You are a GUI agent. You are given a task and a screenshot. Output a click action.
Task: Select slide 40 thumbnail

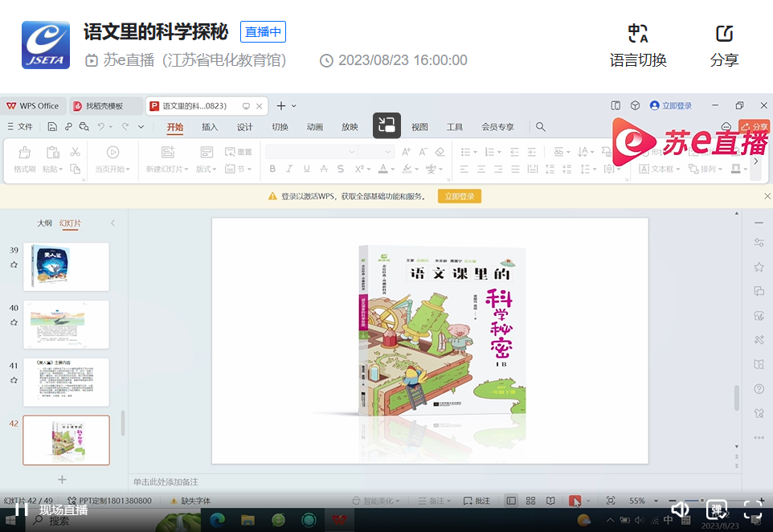[x=66, y=325]
